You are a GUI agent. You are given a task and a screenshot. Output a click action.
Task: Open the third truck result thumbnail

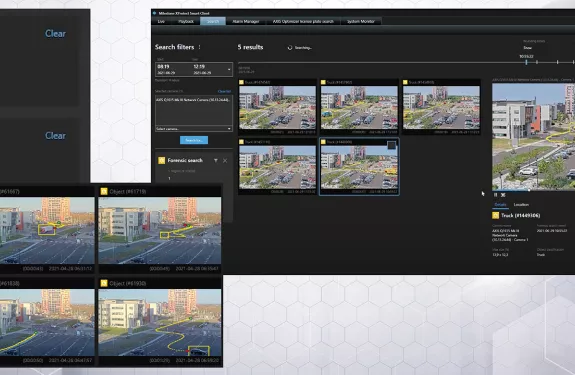pyautogui.click(x=441, y=107)
